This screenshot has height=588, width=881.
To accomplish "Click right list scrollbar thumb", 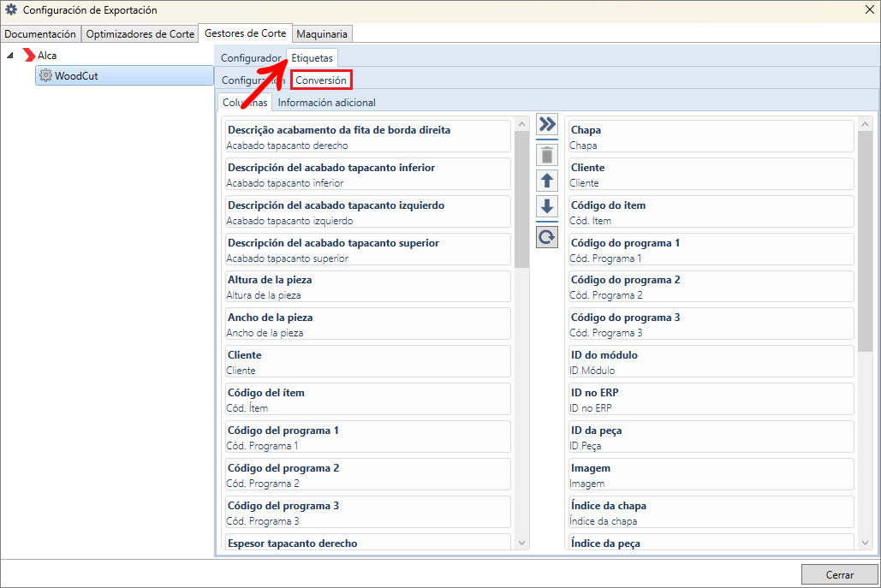I will tap(866, 241).
